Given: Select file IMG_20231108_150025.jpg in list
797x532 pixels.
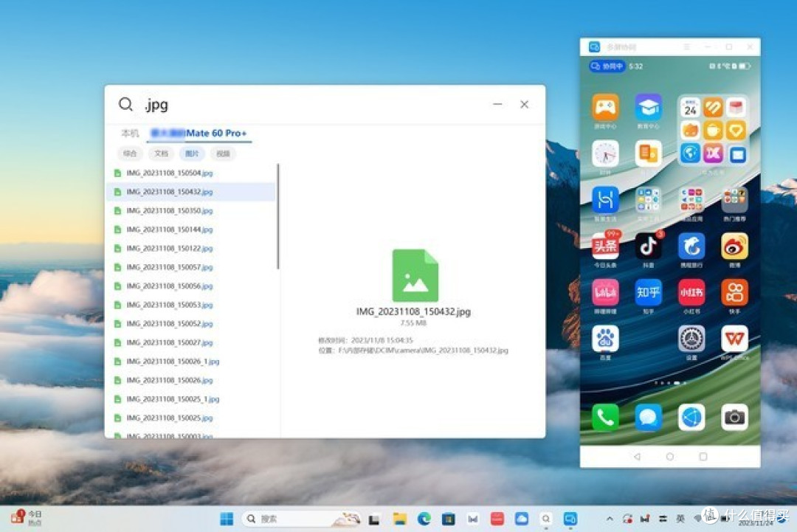Looking at the screenshot, I should 190,418.
